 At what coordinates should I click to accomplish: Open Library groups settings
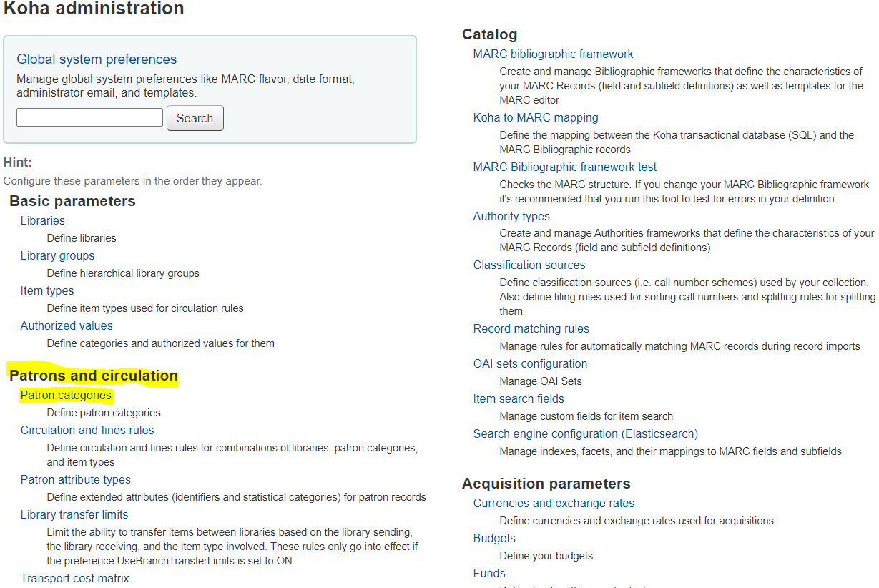tap(57, 256)
